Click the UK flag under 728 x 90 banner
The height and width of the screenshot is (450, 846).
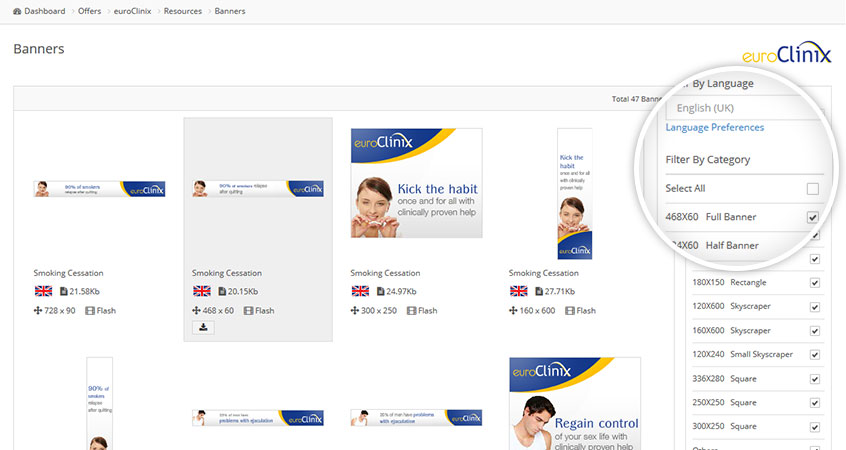pos(43,291)
